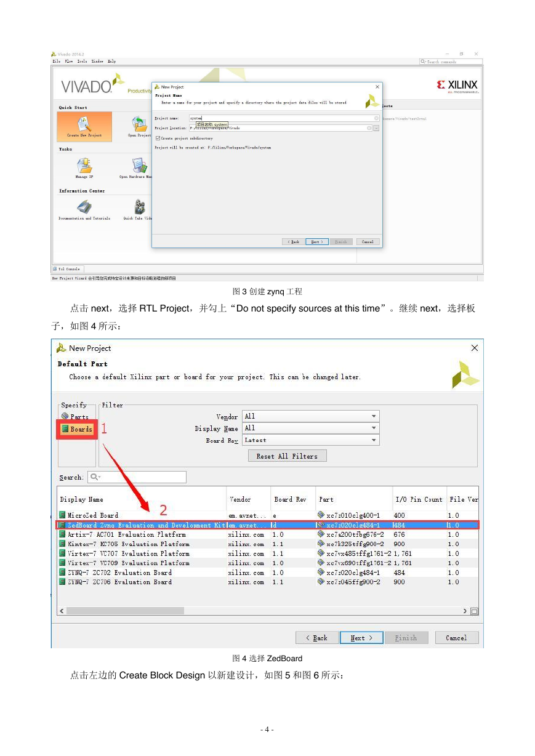Click the part icon beside xc7z045ffg900-2
Viewport: 535px width, 756px height.
coord(321,582)
